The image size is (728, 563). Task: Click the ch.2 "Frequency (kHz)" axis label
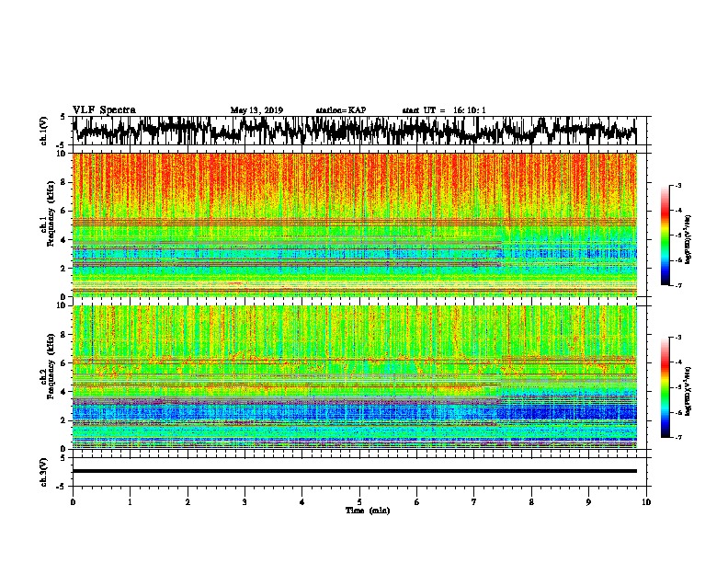[x=51, y=366]
